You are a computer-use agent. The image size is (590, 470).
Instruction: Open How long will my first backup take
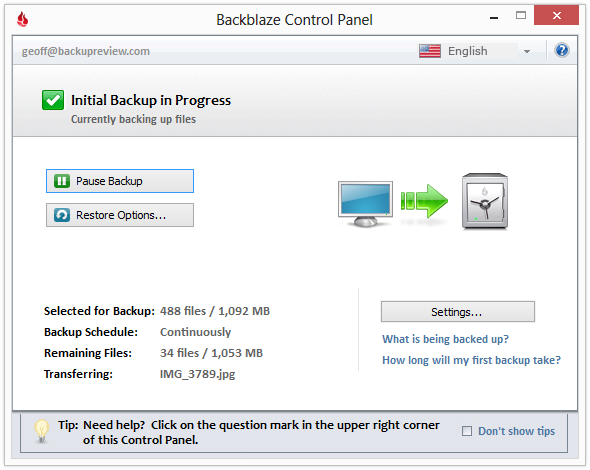tap(471, 360)
